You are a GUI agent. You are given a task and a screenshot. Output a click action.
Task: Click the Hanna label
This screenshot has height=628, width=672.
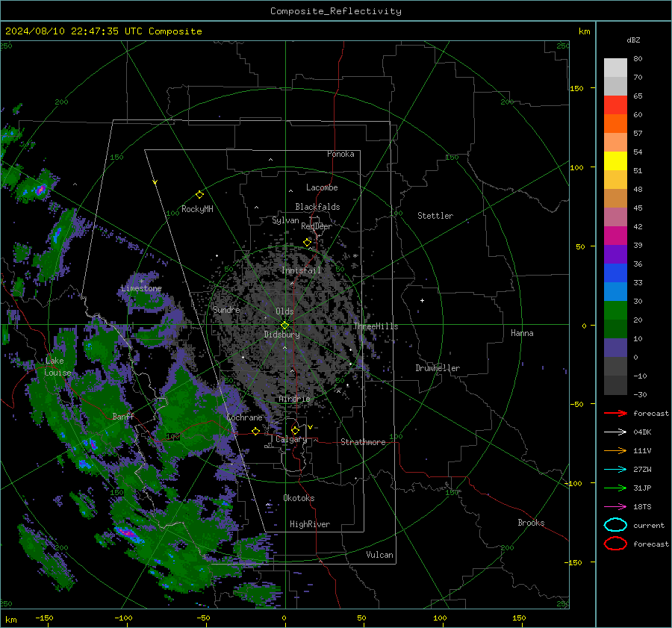pyautogui.click(x=522, y=333)
